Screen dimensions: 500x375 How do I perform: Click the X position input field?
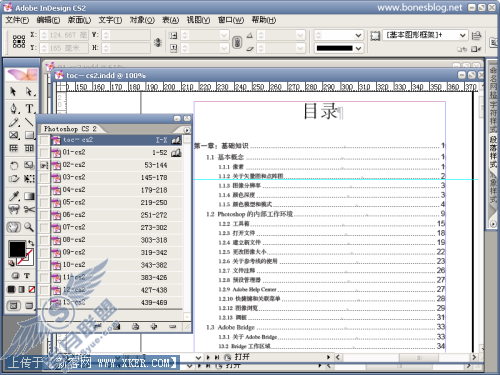point(64,35)
